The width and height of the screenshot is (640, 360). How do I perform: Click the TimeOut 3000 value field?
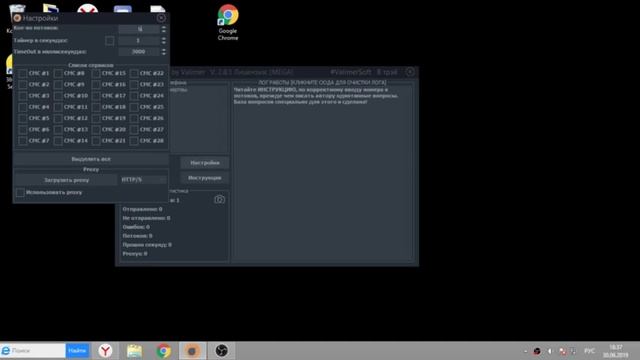pyautogui.click(x=139, y=52)
